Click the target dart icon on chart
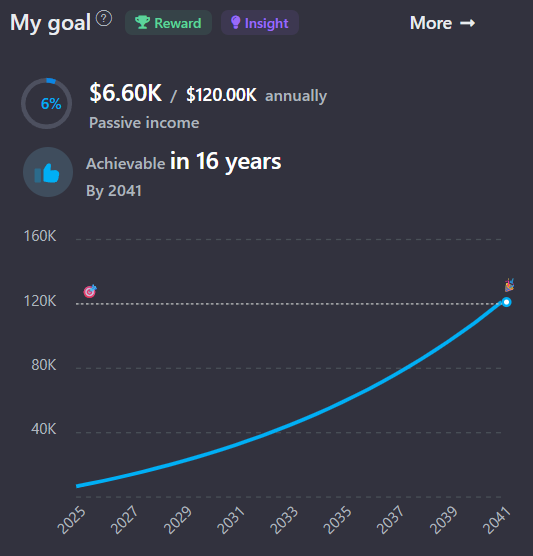 tap(90, 291)
